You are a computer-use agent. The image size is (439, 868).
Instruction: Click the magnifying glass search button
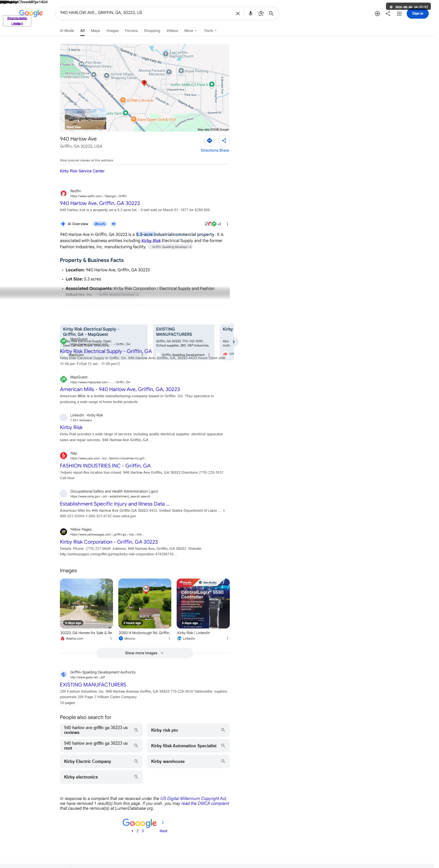click(271, 13)
